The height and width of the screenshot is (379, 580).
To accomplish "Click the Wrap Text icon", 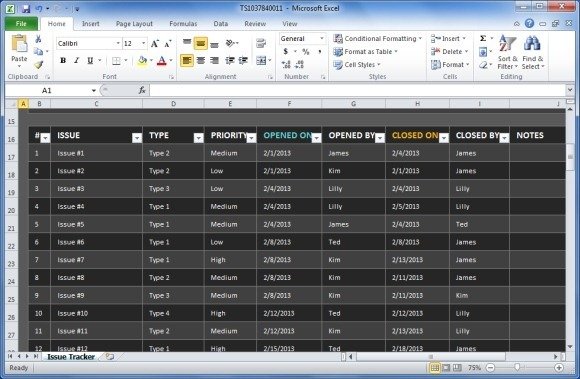I will coord(261,43).
